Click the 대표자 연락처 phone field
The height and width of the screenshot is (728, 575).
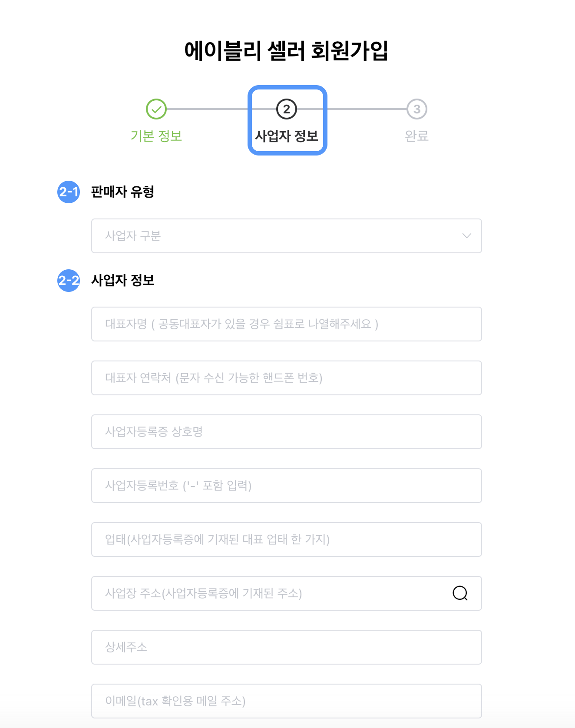click(x=287, y=377)
